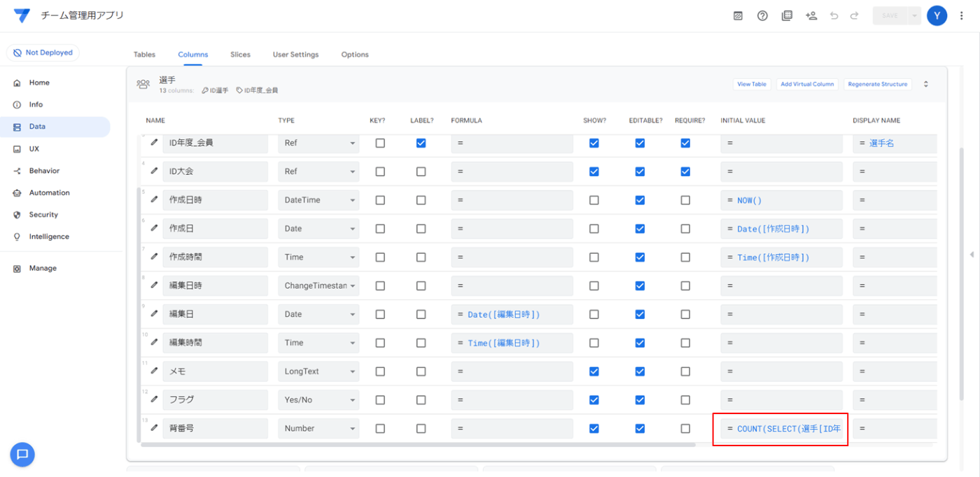Edit the 編集日 column pencil icon

(x=154, y=314)
